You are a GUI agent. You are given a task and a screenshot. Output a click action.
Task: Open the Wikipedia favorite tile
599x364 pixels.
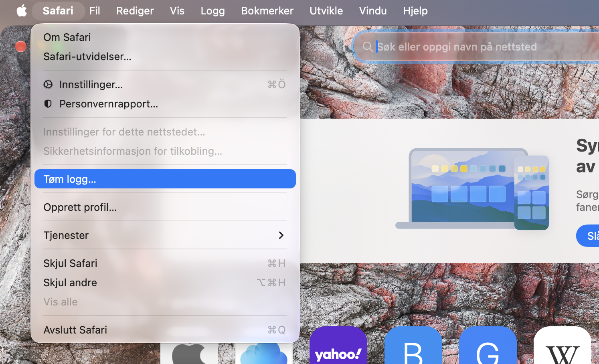563,345
